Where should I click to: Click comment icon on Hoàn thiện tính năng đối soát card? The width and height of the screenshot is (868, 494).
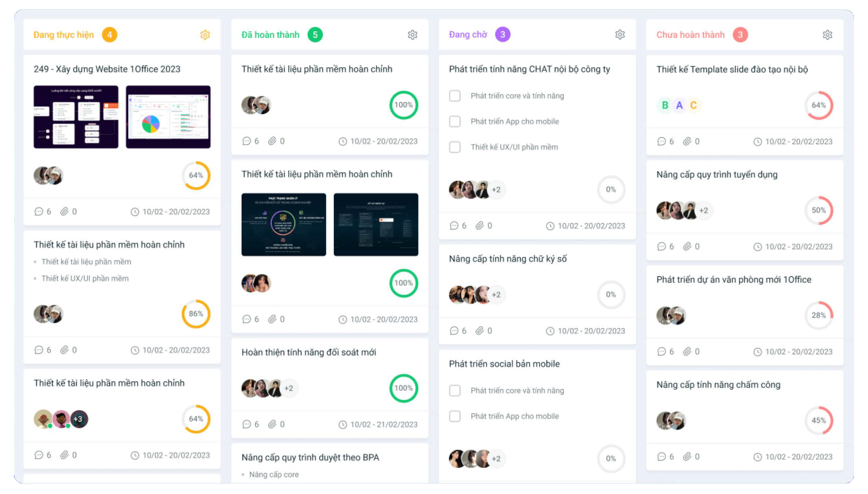pos(246,424)
